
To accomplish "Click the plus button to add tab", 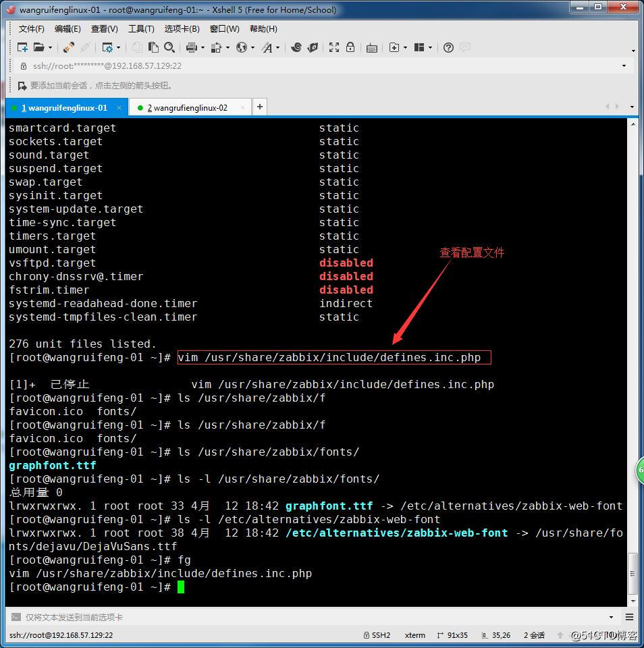I will [260, 107].
